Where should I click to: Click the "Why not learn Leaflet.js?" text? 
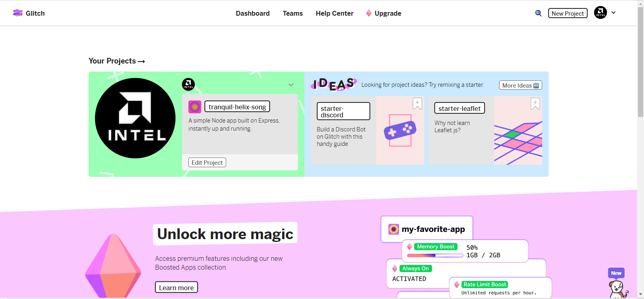[452, 127]
